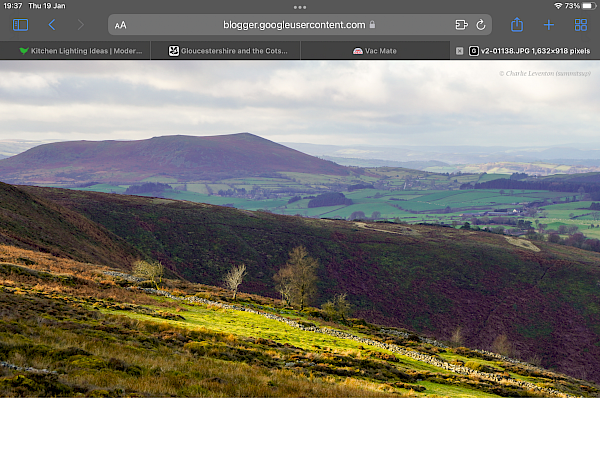The height and width of the screenshot is (450, 600).
Task: Tap the padlock icon beside the URL
Action: (372, 25)
